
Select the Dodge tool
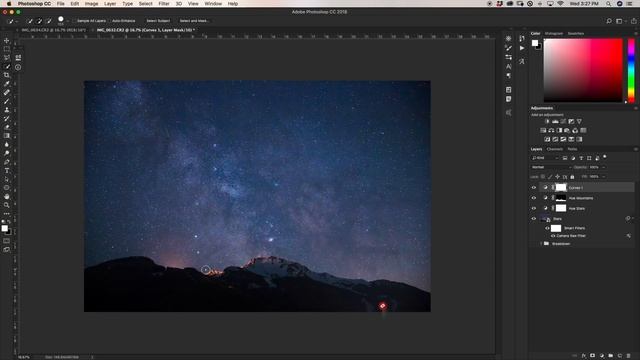(7, 153)
